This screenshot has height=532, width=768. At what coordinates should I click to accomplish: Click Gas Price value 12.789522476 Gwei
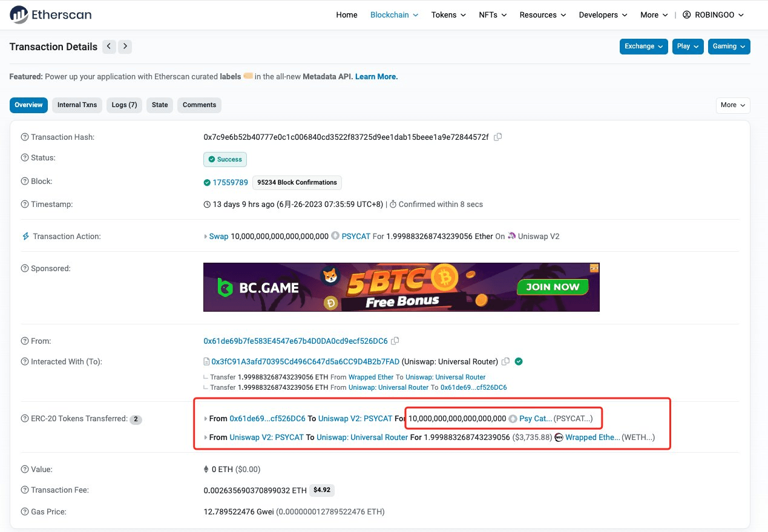point(240,512)
